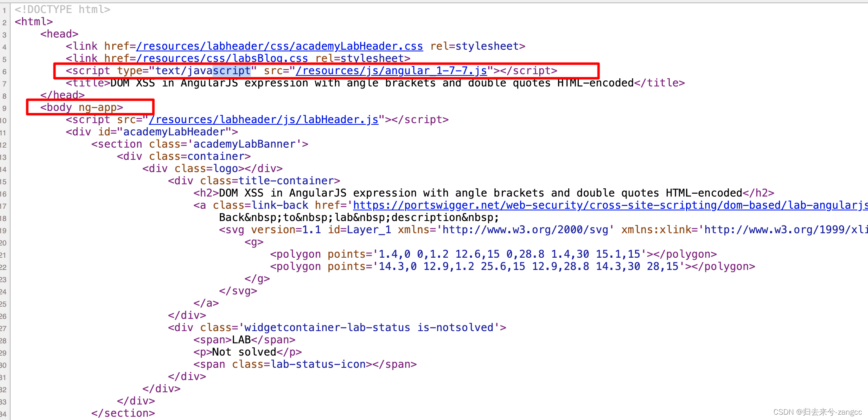This screenshot has width=868, height=420.
Task: Open the angular_1-7-7.js script link
Action: 392,71
